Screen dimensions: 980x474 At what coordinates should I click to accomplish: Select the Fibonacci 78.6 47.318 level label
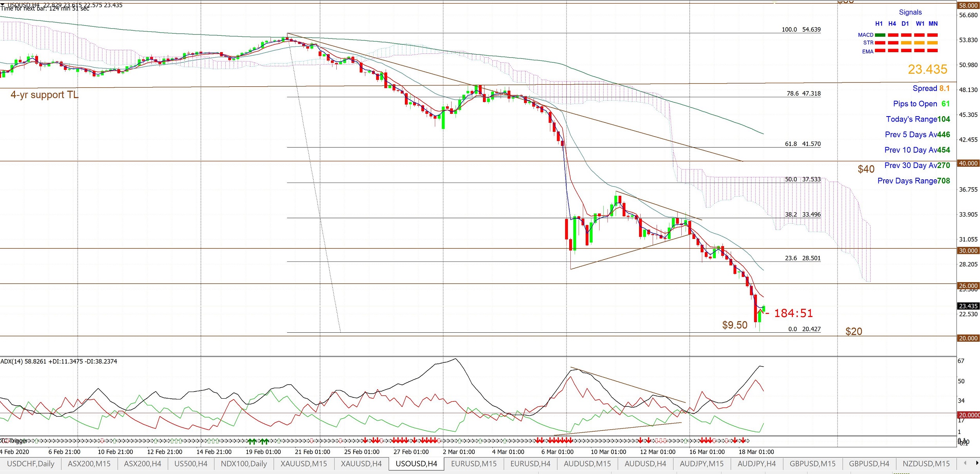click(803, 93)
